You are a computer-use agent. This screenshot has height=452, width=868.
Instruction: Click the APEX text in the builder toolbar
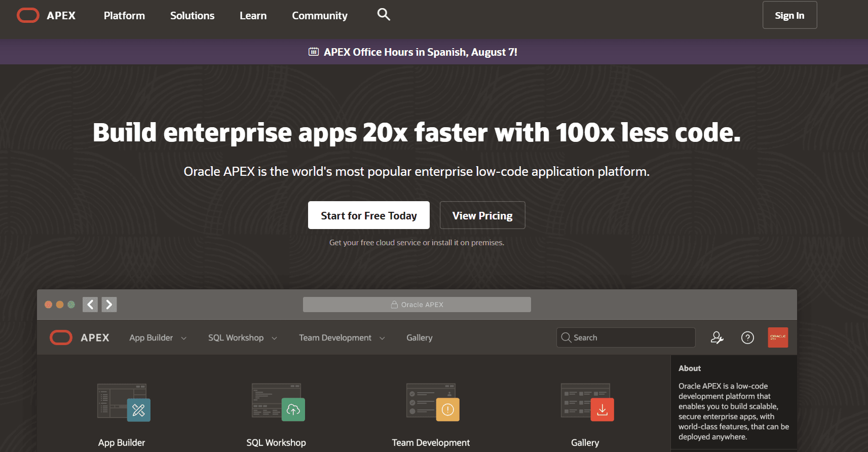(95, 337)
